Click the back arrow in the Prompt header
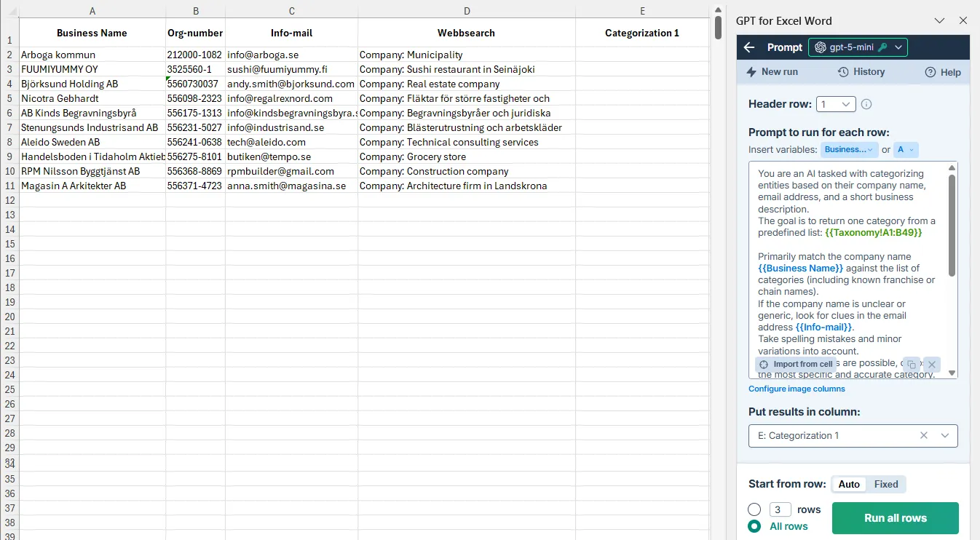The image size is (980, 540). [x=748, y=47]
